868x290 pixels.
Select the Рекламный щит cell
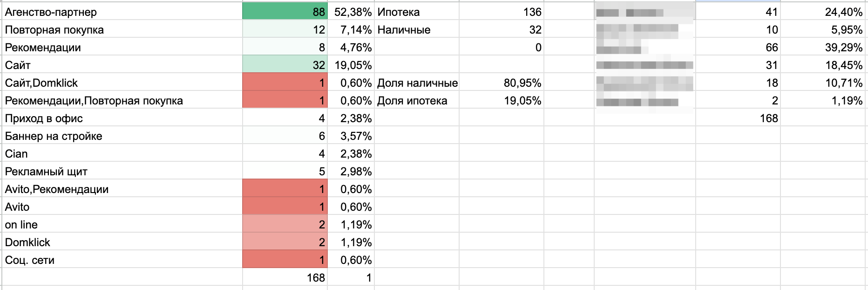[x=122, y=171]
